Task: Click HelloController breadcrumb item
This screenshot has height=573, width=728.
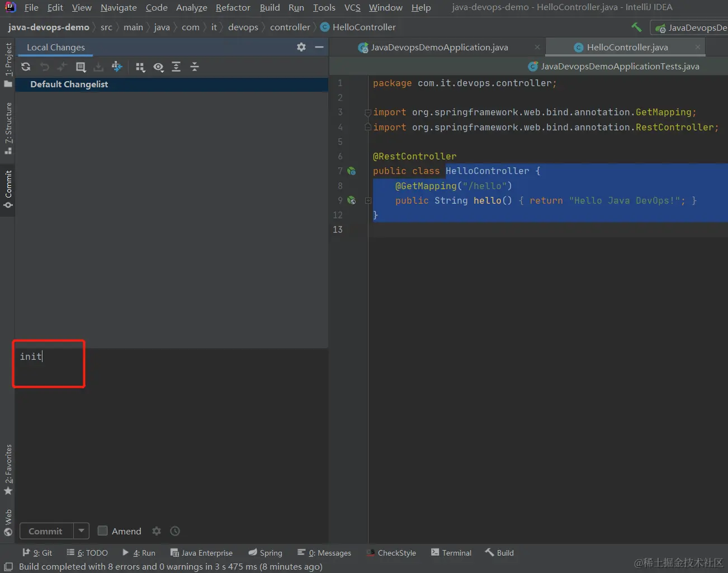Action: (358, 27)
